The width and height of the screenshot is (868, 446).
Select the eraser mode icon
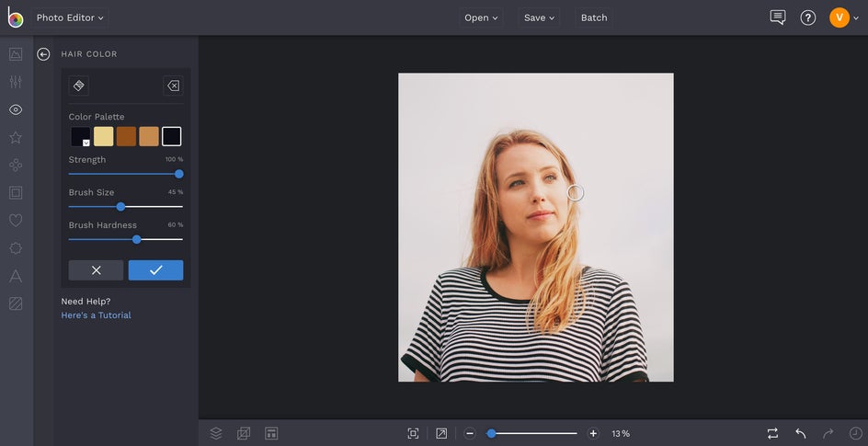tap(172, 86)
